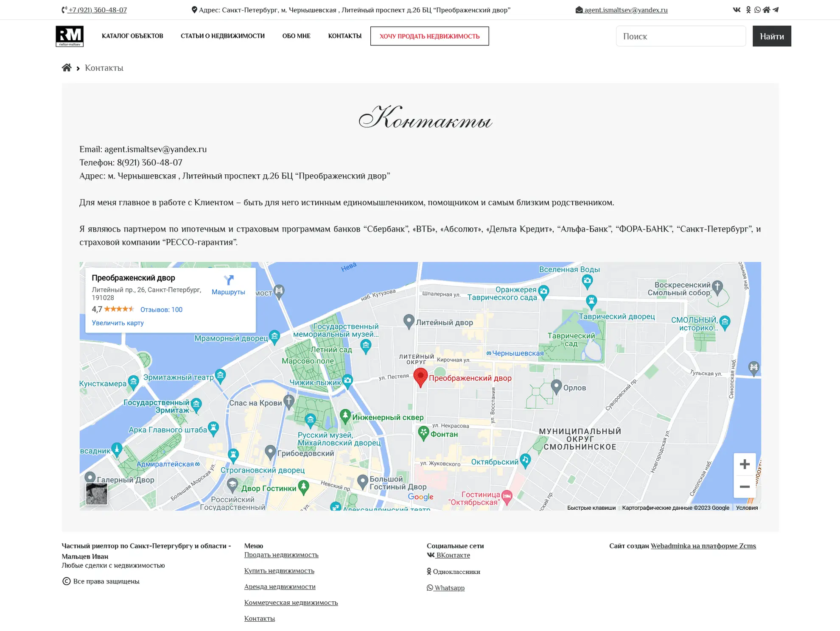Switch map to satellite view thumbnail
The height and width of the screenshot is (631, 840).
[x=97, y=494]
